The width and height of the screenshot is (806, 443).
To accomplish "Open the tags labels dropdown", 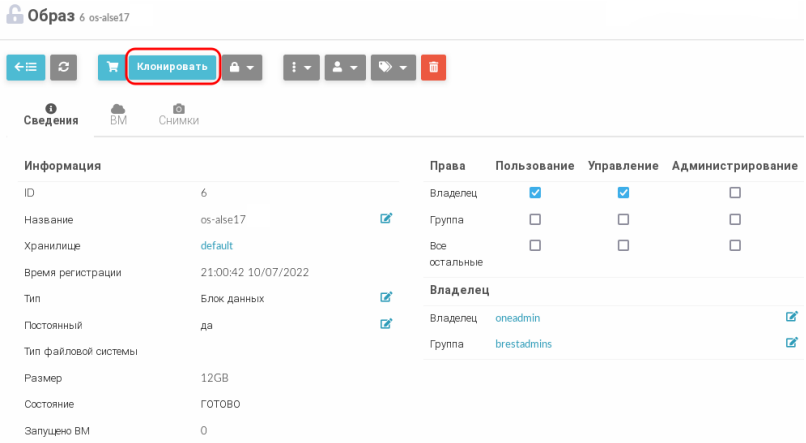I will tap(393, 67).
